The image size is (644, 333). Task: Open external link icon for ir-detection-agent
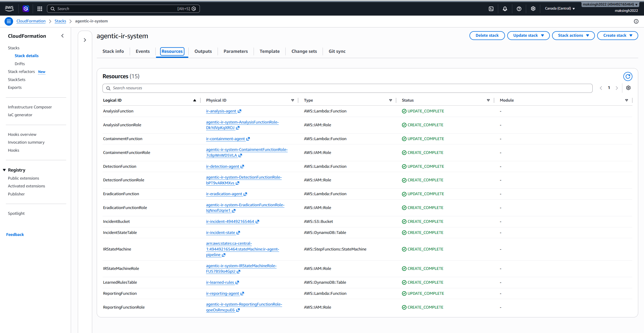pyautogui.click(x=242, y=166)
